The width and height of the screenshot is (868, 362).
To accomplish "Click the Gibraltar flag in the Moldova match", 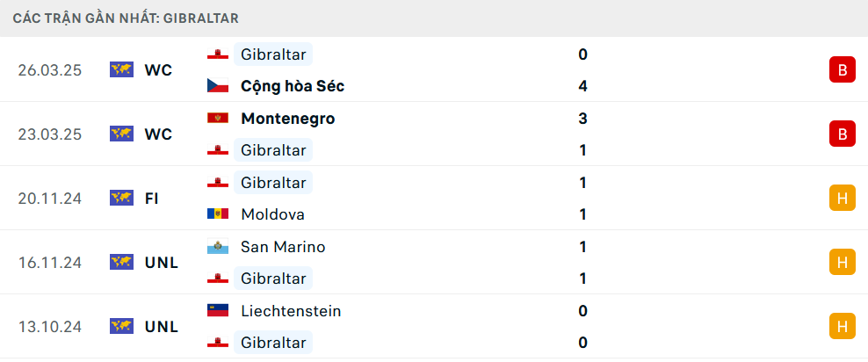I will 218,183.
